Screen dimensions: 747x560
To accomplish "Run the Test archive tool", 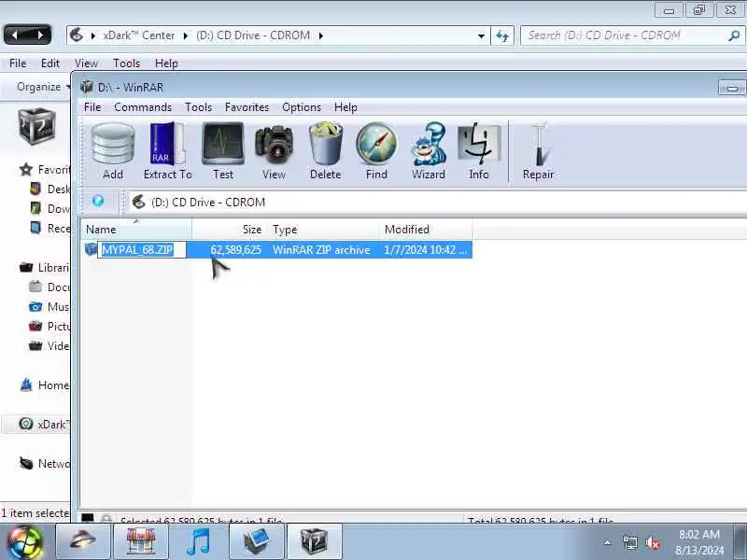I will [x=223, y=151].
